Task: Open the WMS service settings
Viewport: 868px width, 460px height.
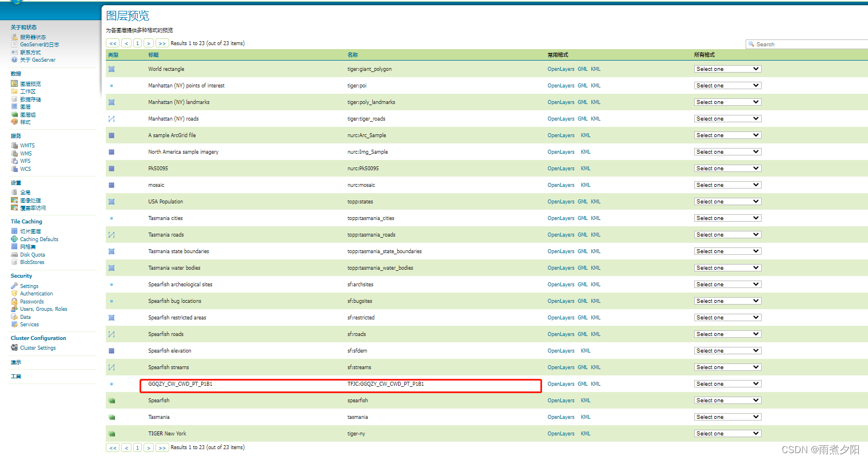Action: 26,154
